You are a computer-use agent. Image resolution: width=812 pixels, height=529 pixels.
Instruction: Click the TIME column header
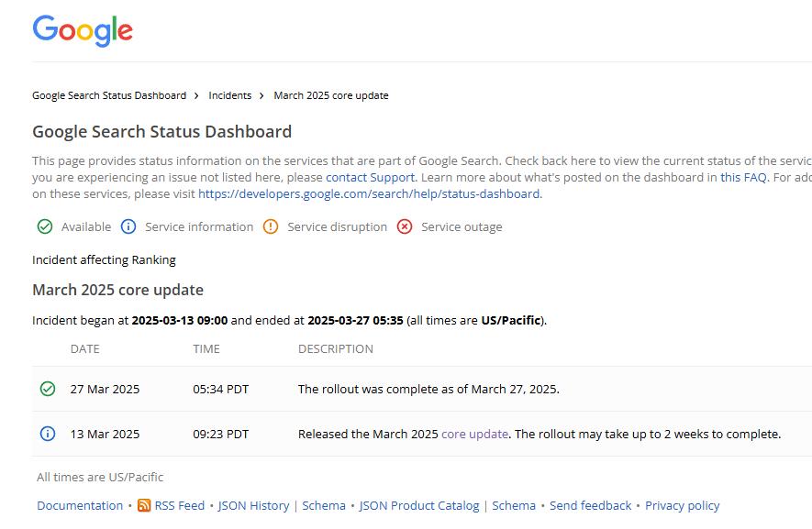pyautogui.click(x=206, y=349)
